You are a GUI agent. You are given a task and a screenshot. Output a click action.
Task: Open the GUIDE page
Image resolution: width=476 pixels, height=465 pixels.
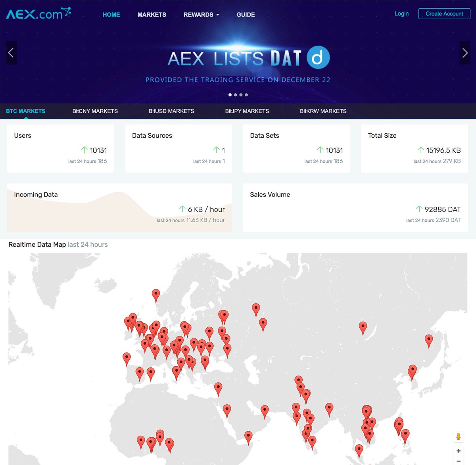tap(246, 15)
